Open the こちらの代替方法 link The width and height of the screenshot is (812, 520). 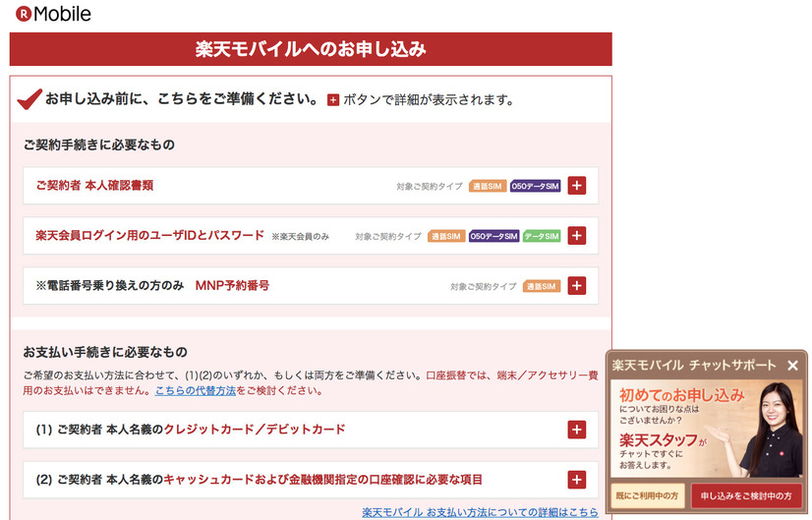[x=196, y=390]
